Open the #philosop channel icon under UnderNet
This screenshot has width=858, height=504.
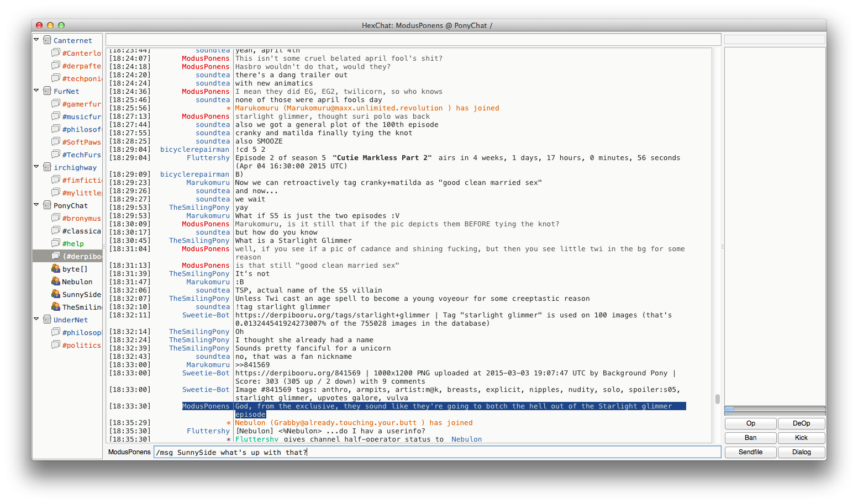pos(56,332)
